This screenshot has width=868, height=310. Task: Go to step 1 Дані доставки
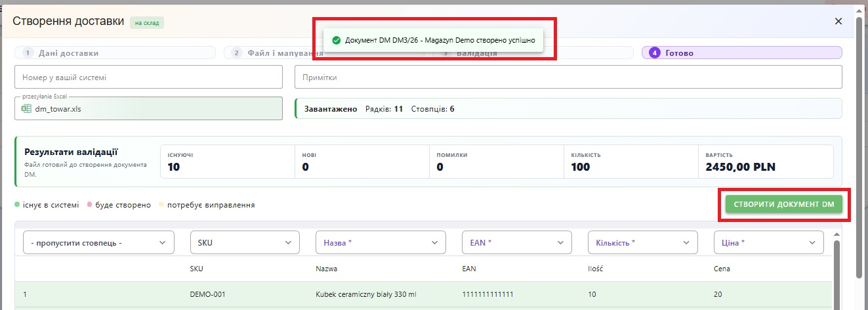pyautogui.click(x=115, y=53)
